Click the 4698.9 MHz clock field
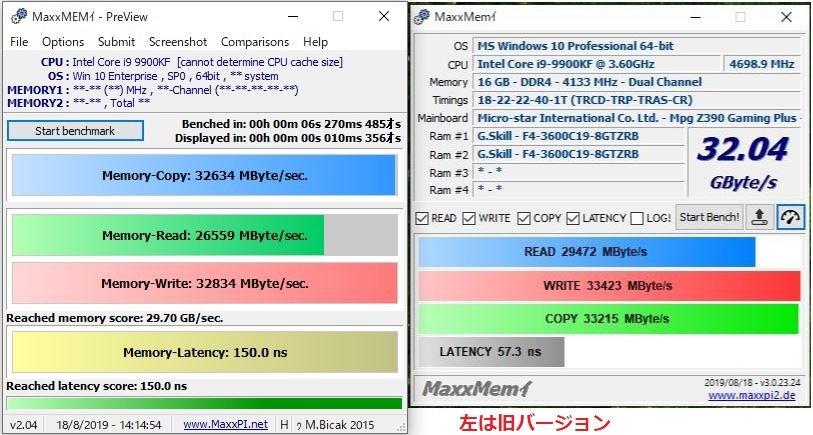813x435 pixels. click(x=762, y=64)
